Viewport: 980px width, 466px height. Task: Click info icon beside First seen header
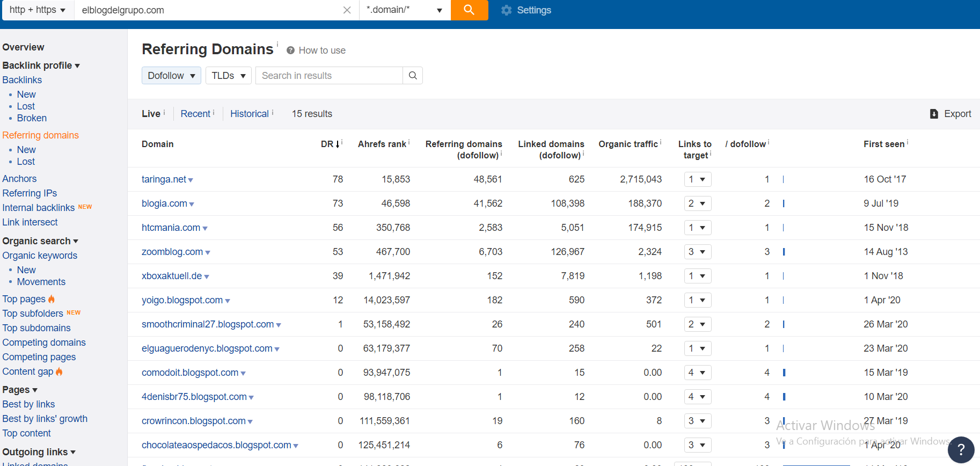908,142
